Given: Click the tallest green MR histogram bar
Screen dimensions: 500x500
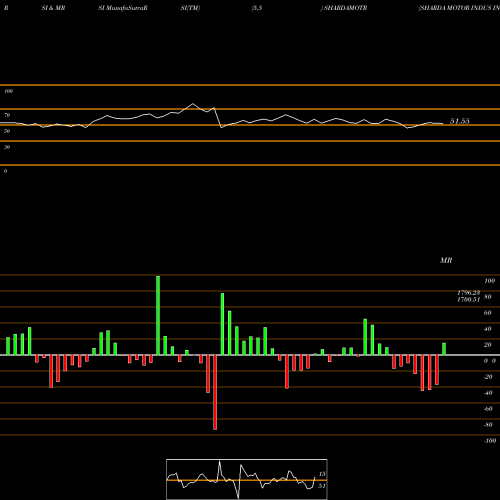Looking at the screenshot, I should tap(158, 315).
